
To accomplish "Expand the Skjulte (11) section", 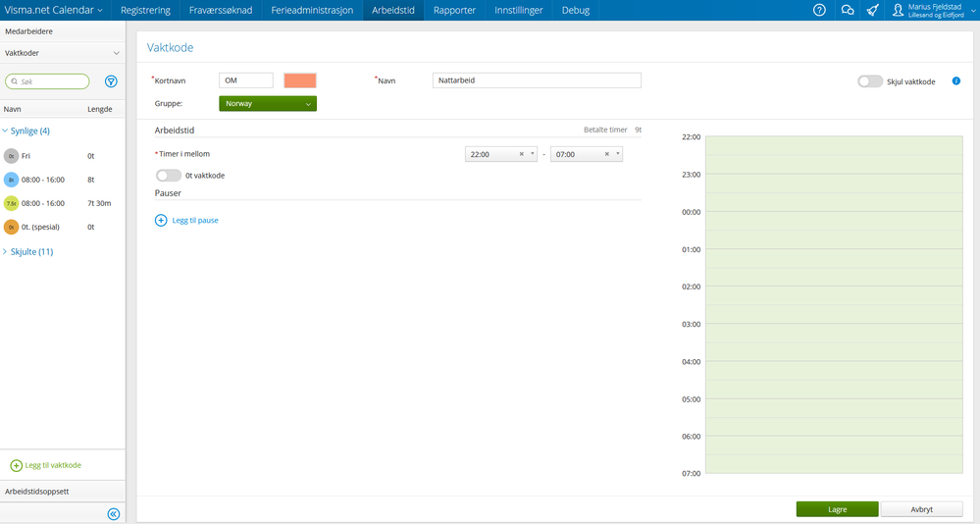I will tap(31, 252).
